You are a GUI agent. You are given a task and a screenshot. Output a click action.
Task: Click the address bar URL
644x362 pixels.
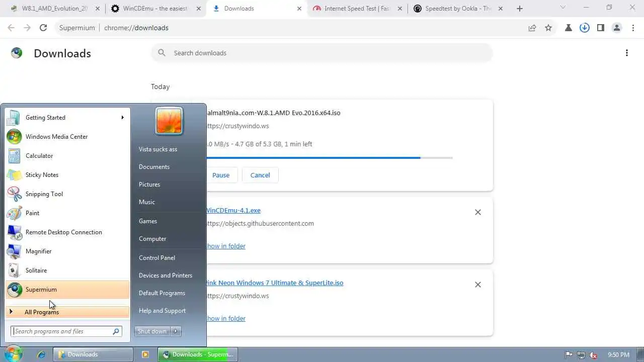click(136, 28)
